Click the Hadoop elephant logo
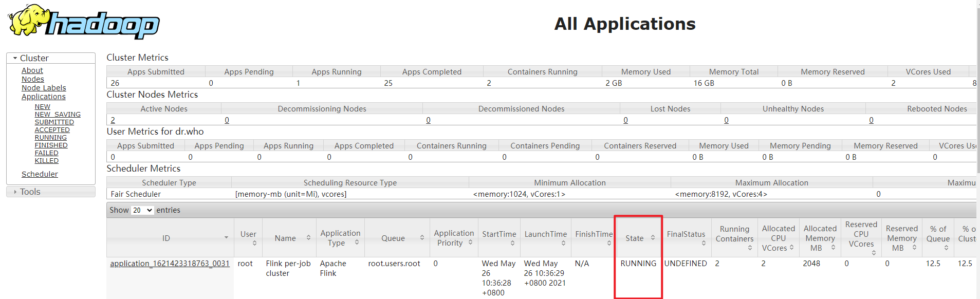Image resolution: width=980 pixels, height=299 pixels. pos(84,22)
